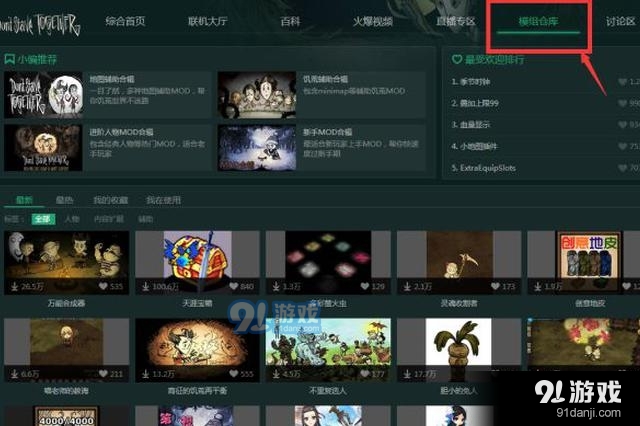Click the heart icon next to 555
This screenshot has height=426, width=640.
(233, 373)
